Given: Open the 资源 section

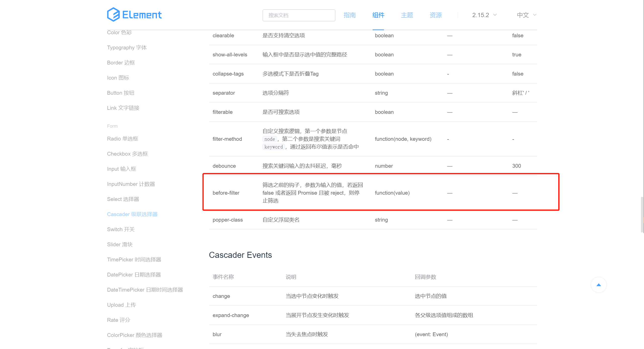Looking at the screenshot, I should tap(436, 15).
